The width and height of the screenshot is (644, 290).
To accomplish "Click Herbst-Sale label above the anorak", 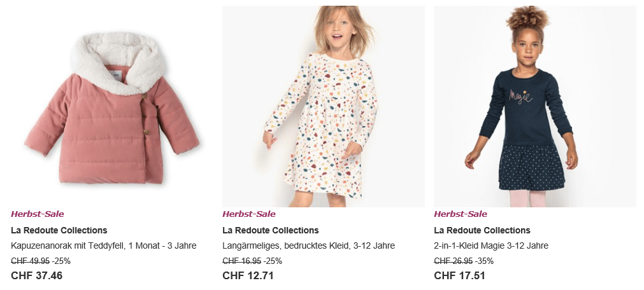I will 38,214.
